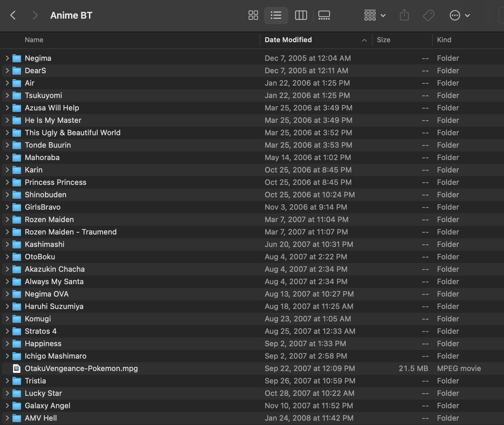Expand the Tonde Buurin folder
This screenshot has height=425, width=504.
[7, 145]
